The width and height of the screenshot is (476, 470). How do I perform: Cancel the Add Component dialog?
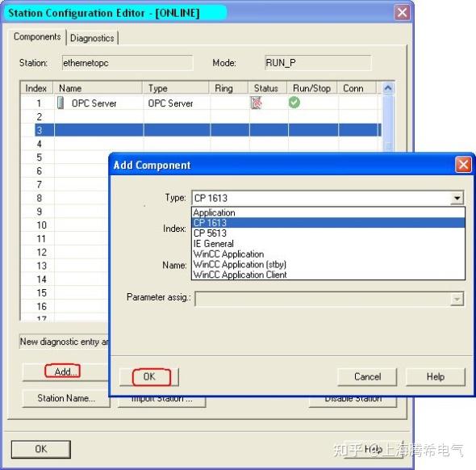367,377
